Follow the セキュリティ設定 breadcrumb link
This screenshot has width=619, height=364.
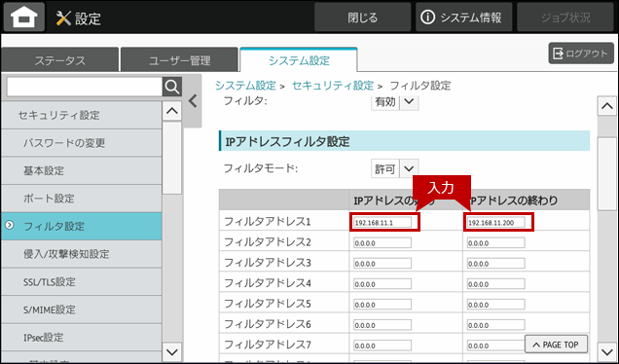click(x=333, y=86)
